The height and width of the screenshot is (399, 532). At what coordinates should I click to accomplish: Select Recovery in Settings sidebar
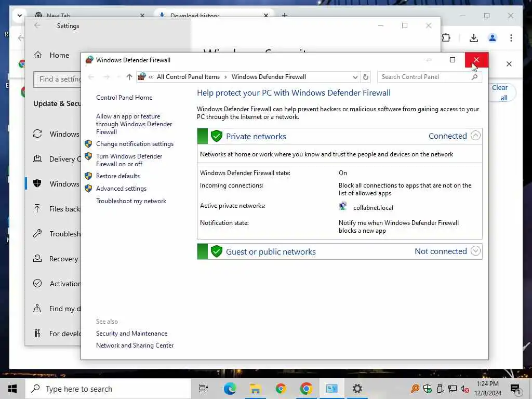56,259
